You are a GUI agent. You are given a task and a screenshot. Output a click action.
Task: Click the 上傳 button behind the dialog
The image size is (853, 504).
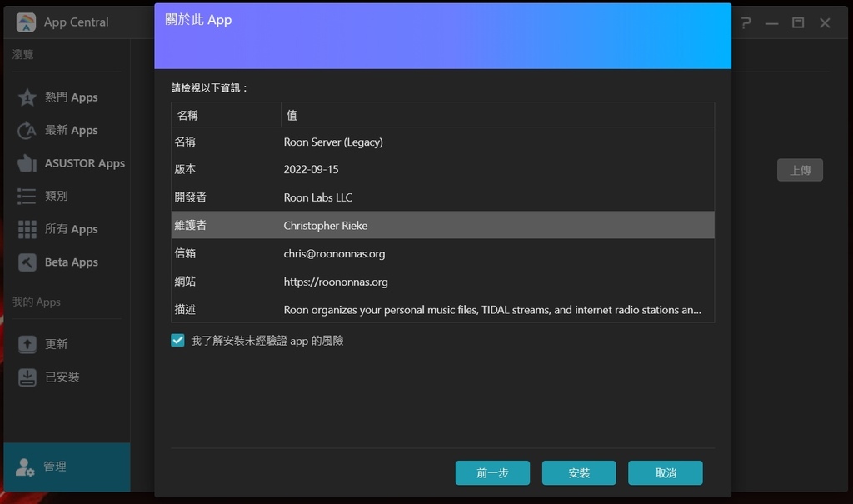800,170
